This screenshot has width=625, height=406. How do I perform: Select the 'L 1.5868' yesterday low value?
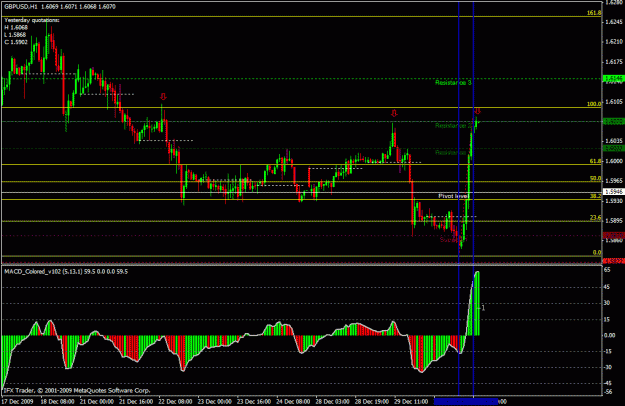[15, 35]
